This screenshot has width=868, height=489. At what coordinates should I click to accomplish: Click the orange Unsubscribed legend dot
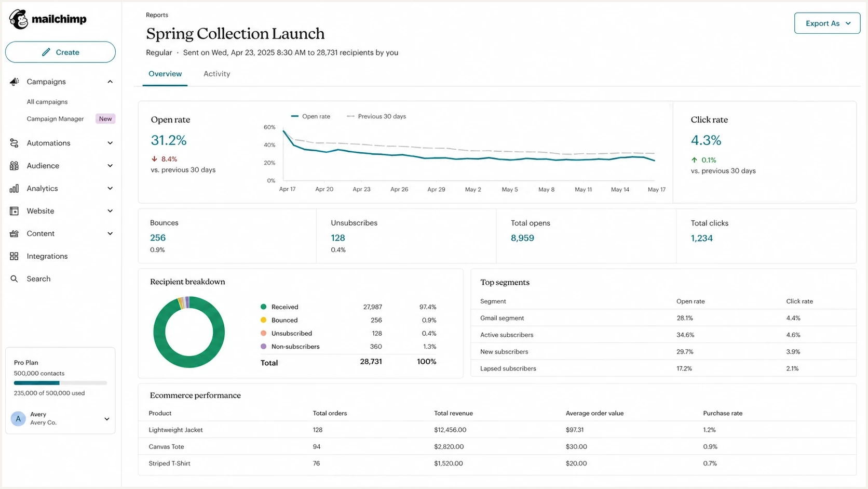pyautogui.click(x=263, y=333)
